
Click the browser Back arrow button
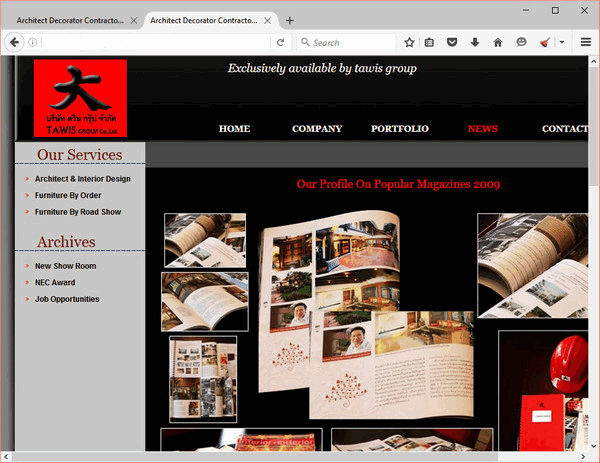15,42
